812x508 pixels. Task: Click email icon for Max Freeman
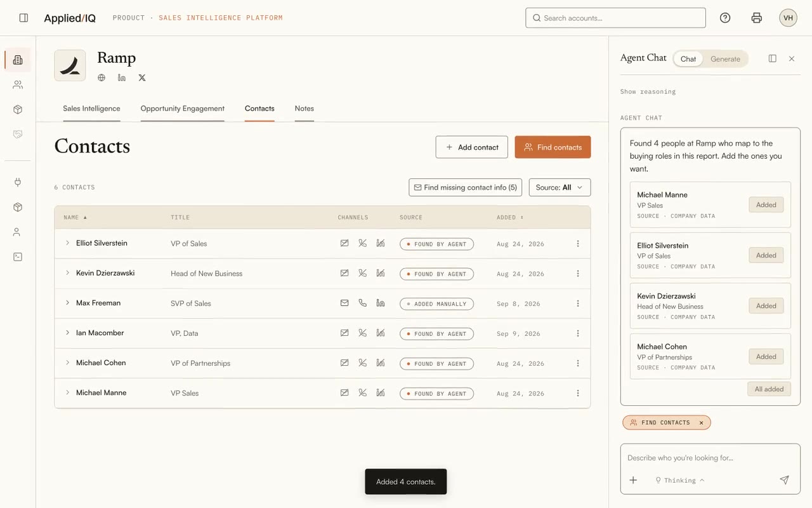(x=344, y=303)
